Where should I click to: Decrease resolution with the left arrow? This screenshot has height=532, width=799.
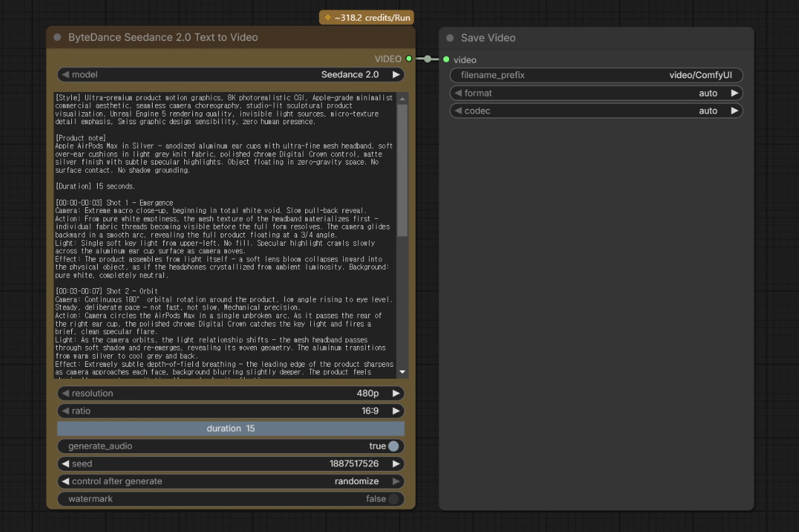[x=66, y=393]
